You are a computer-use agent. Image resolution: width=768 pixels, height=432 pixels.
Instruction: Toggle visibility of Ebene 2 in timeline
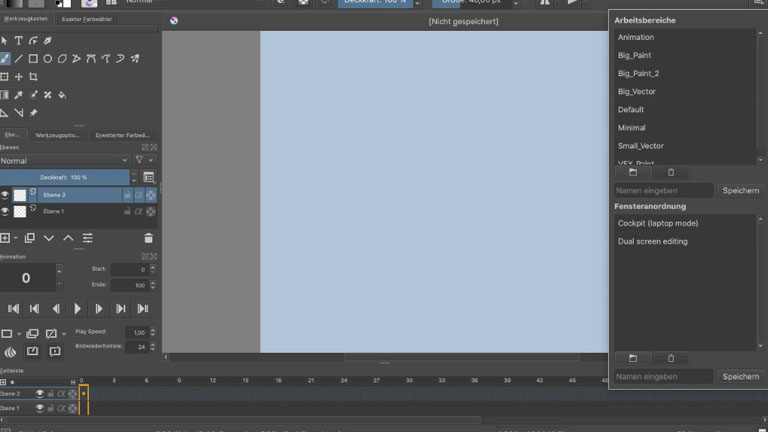click(40, 394)
